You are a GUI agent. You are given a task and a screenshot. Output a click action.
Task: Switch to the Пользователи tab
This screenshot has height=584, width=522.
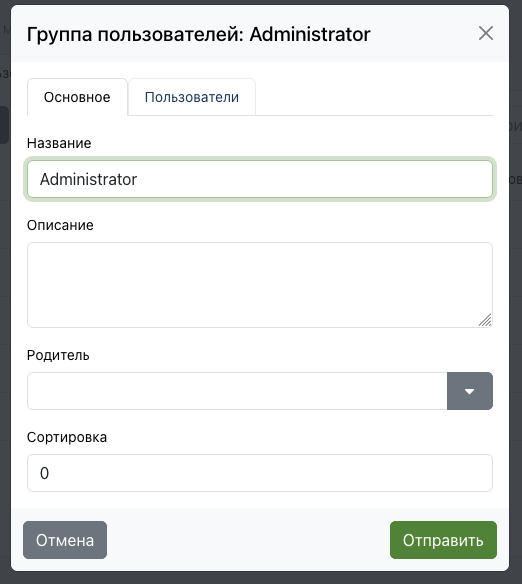click(192, 97)
